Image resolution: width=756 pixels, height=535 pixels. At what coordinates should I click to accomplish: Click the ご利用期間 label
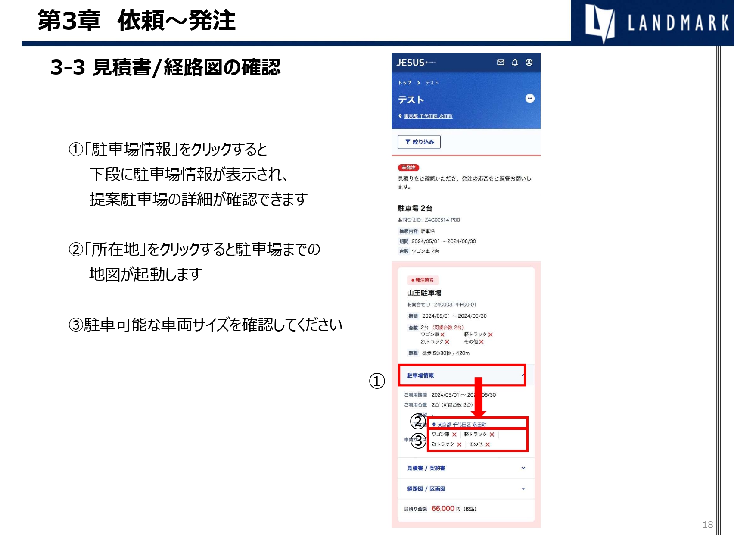point(415,395)
